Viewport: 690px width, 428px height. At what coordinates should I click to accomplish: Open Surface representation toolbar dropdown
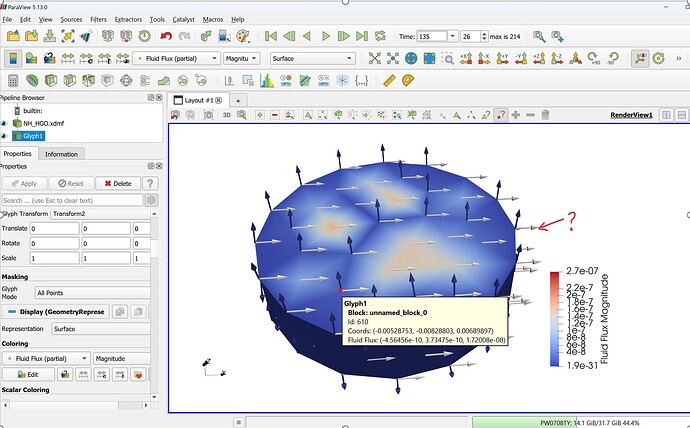312,58
